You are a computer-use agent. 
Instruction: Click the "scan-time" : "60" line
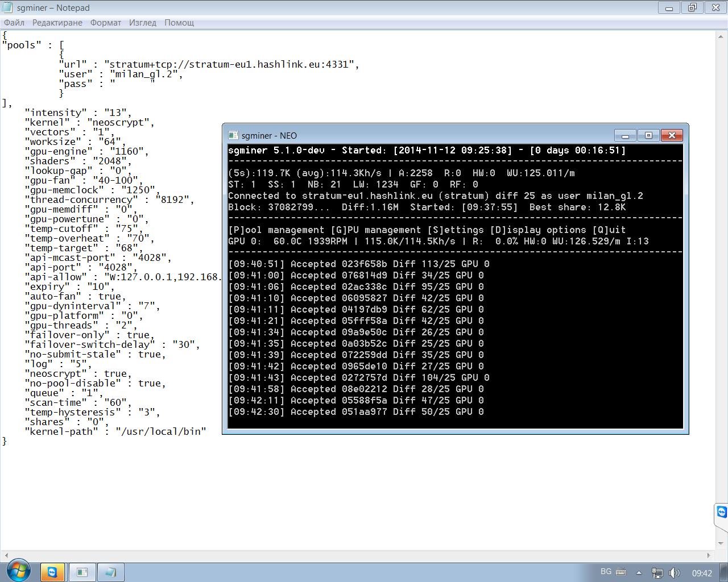coord(78,402)
